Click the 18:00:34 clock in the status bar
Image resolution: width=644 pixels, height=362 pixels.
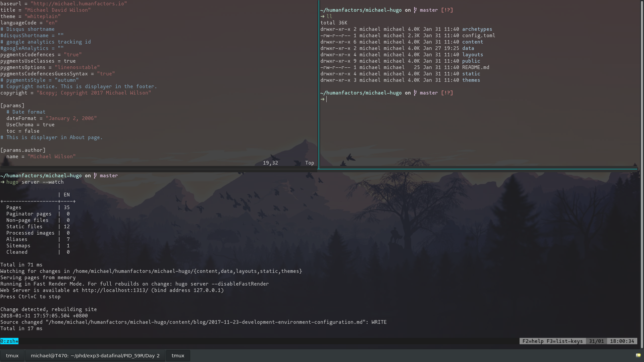[x=622, y=341]
